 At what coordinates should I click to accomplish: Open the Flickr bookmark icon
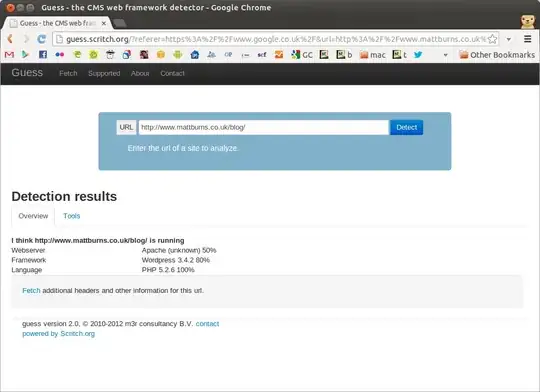pyautogui.click(x=60, y=54)
